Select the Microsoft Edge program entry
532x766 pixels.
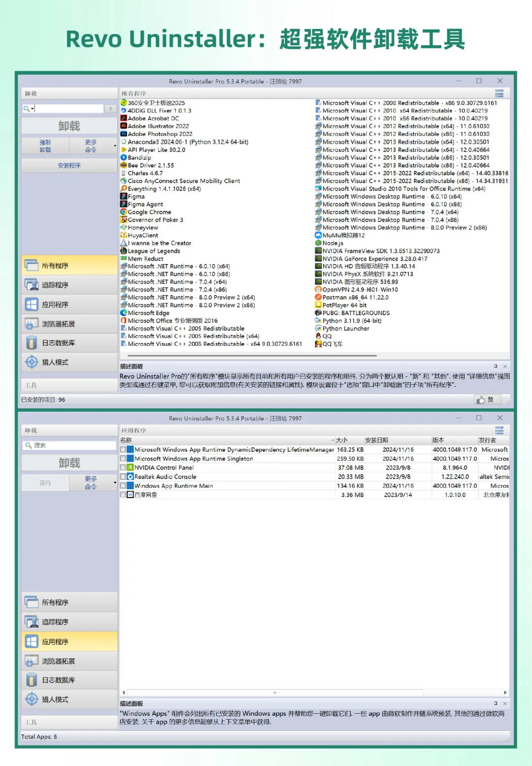click(x=145, y=313)
